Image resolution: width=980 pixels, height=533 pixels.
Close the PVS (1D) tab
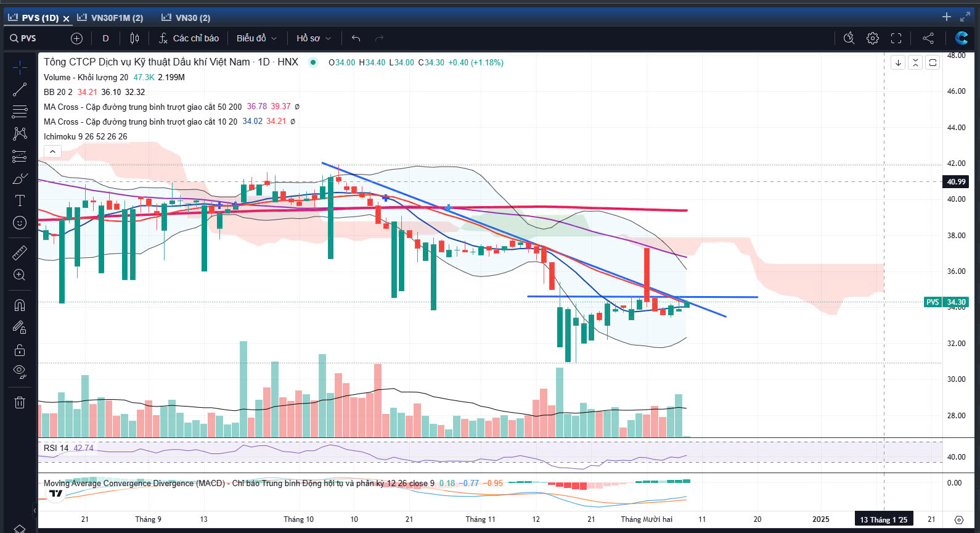pyautogui.click(x=66, y=19)
